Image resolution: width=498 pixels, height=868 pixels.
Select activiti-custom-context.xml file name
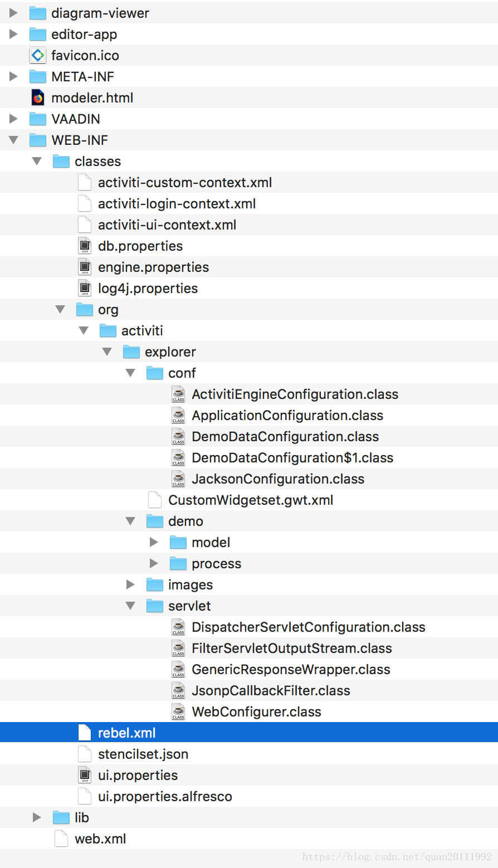click(185, 183)
